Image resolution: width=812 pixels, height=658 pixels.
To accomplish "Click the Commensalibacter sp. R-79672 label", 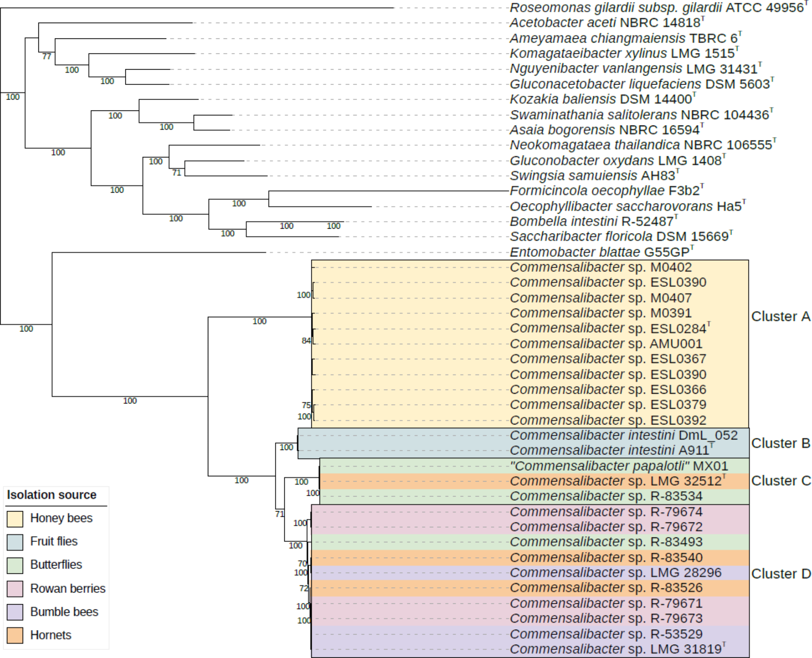I will coord(606,526).
